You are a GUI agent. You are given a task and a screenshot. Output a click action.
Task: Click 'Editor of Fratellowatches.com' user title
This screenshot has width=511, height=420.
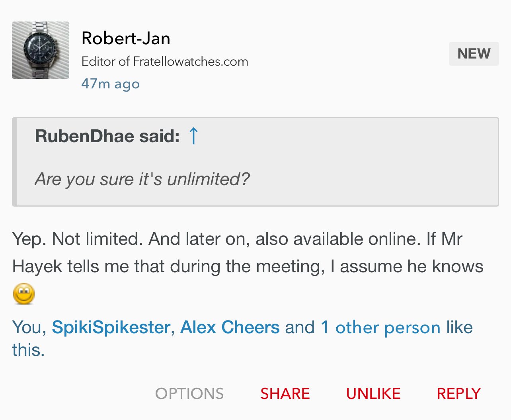point(165,61)
